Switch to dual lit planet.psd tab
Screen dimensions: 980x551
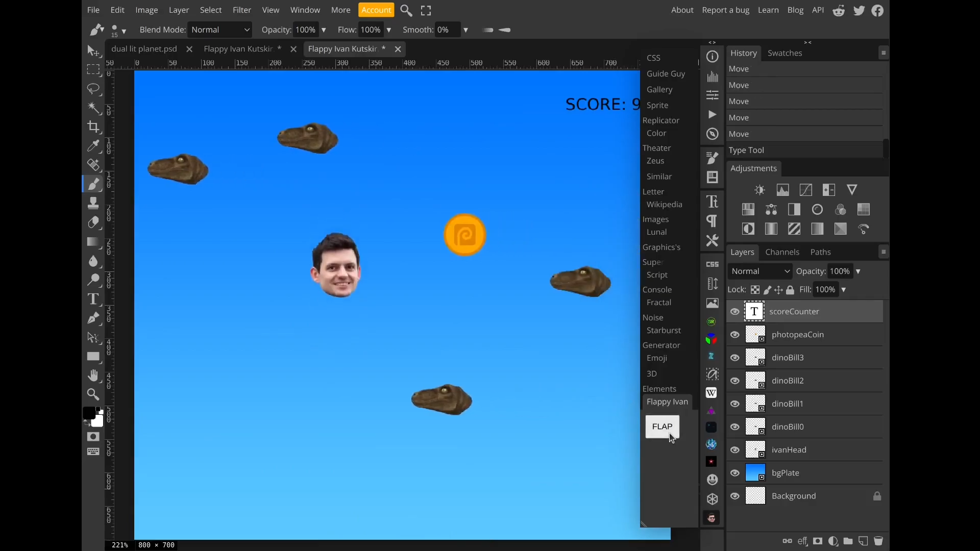[x=144, y=49]
